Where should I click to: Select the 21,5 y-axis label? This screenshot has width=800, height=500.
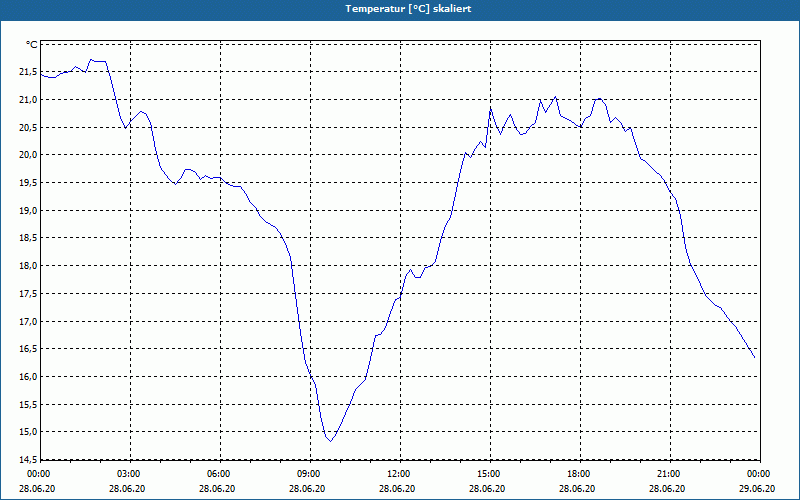[28, 72]
